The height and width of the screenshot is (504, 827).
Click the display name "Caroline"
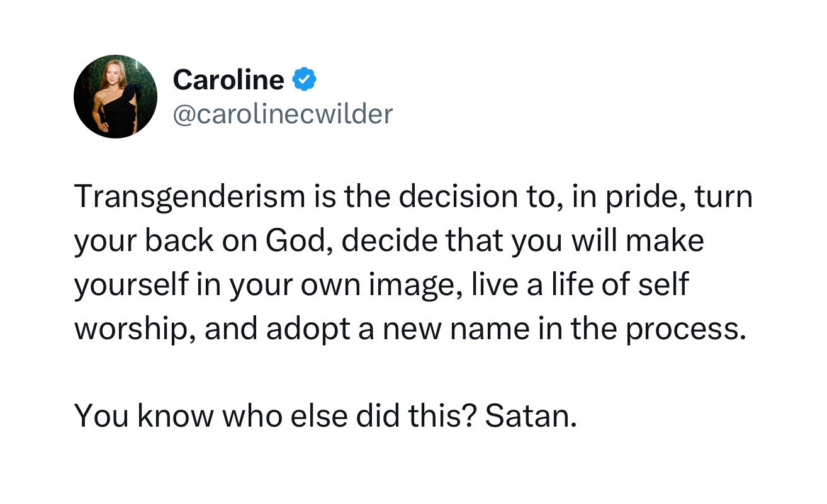click(x=228, y=80)
